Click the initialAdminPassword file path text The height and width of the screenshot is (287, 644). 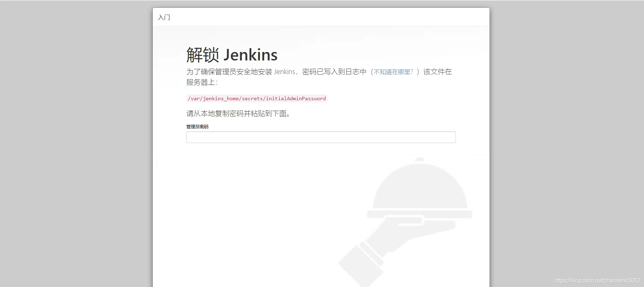[x=257, y=98]
